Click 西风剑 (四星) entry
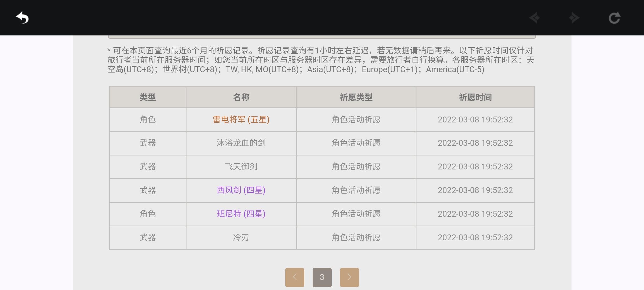 [241, 190]
